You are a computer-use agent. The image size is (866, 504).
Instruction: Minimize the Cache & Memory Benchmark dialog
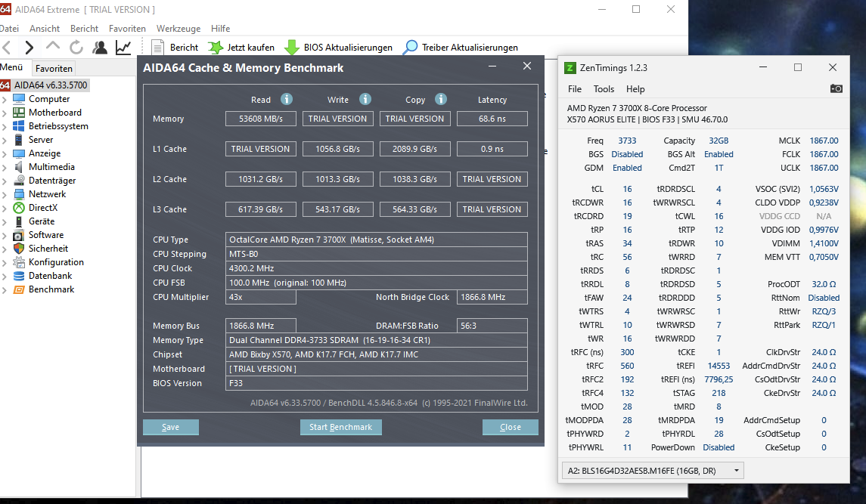coord(492,66)
